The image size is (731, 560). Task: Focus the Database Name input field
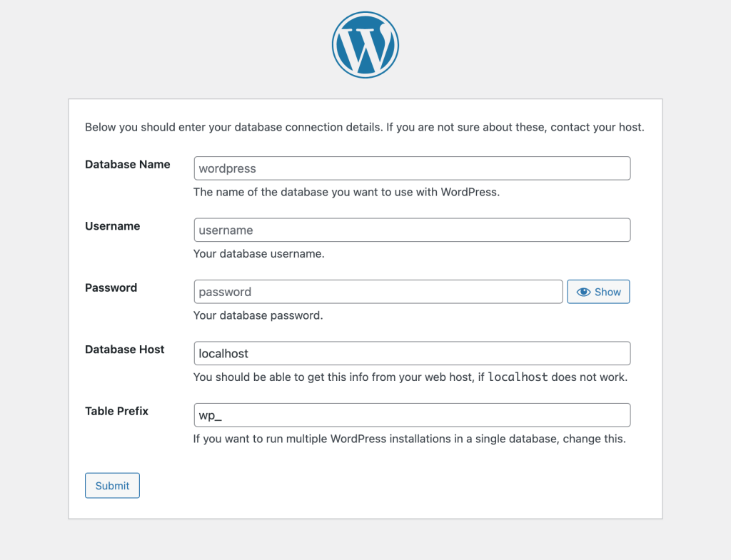click(412, 168)
